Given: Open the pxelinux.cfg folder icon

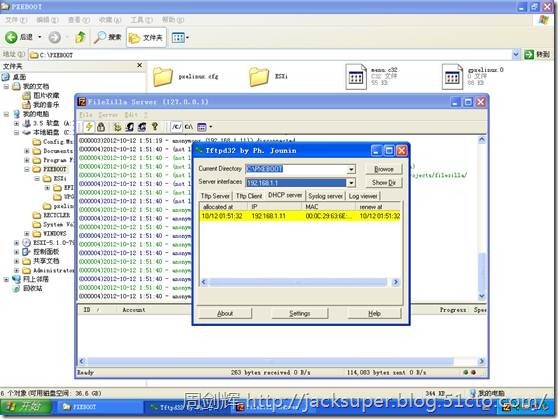Looking at the screenshot, I should (163, 77).
